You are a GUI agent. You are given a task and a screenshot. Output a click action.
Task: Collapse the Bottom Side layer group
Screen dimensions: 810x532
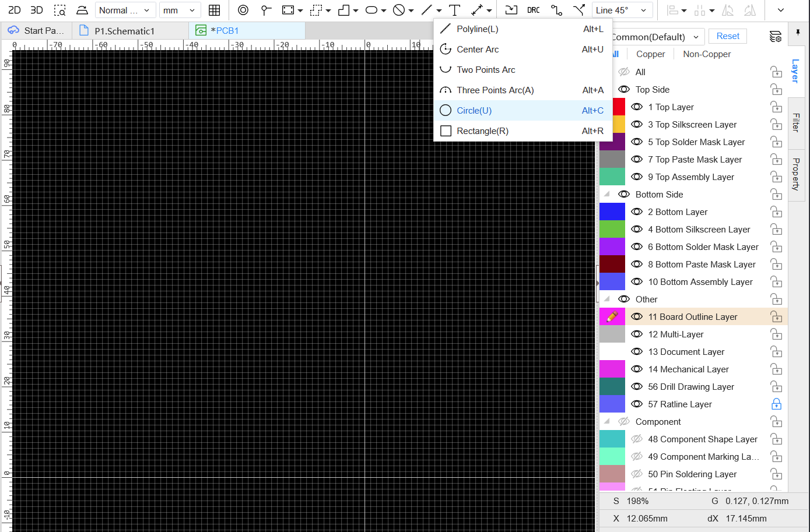[607, 195]
